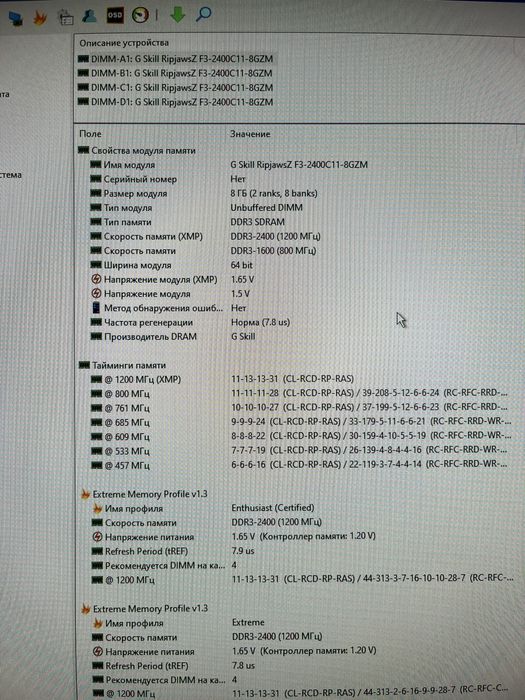
Task: Click chip icon beside @ 1200 МГц (XMP)
Action: coord(97,379)
